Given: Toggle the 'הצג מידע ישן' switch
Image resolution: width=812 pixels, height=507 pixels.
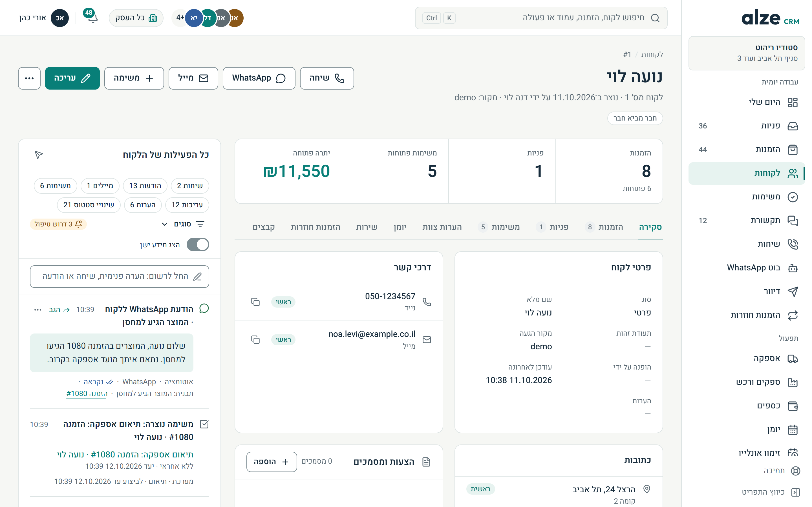Looking at the screenshot, I should pos(198,244).
